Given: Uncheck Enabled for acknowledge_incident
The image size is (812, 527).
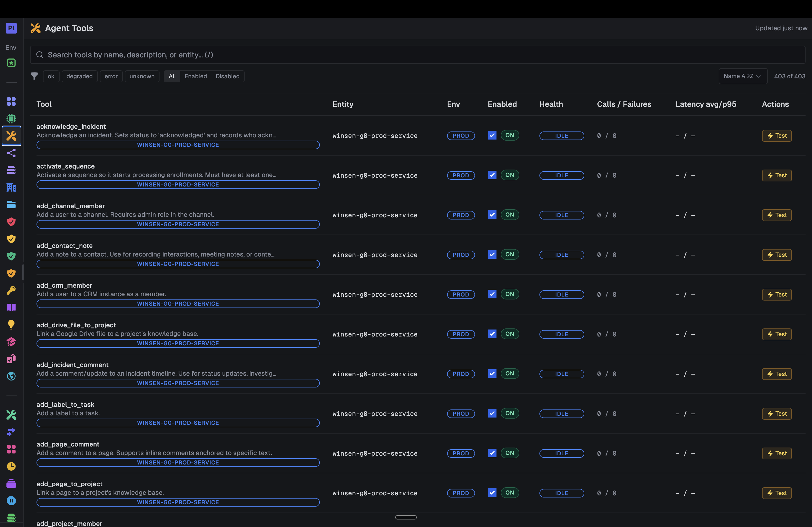Looking at the screenshot, I should coord(492,135).
